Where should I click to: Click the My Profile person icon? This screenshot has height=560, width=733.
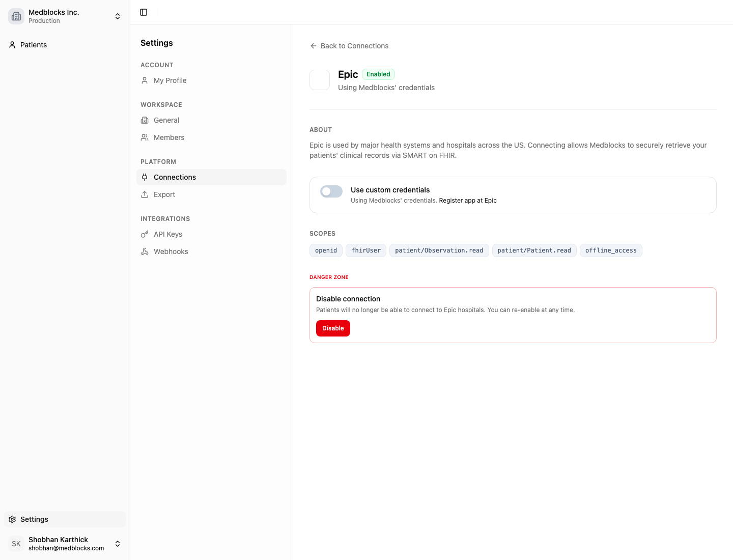click(145, 80)
